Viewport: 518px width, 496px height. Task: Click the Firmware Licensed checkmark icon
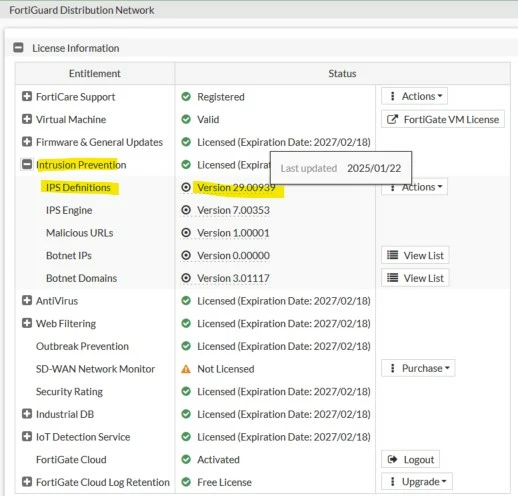tap(186, 142)
